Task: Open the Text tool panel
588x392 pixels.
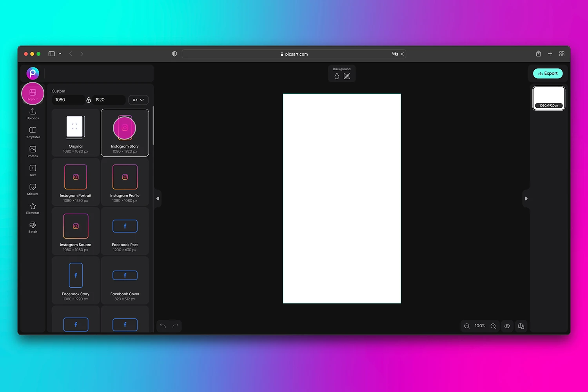Action: 33,169
